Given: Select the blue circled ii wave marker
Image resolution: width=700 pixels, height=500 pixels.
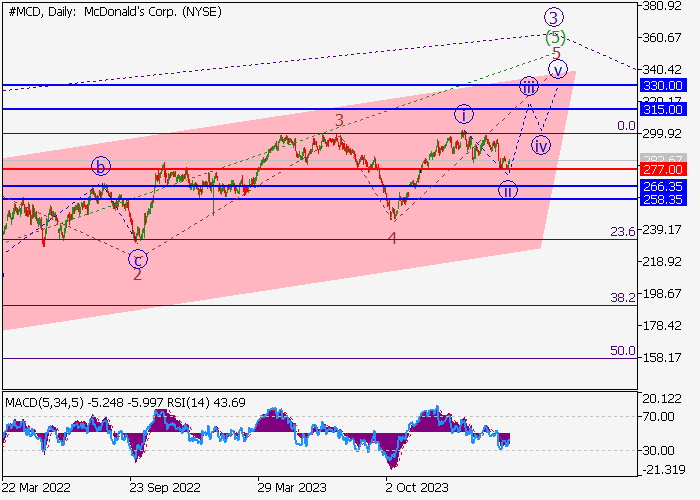Looking at the screenshot, I should coord(508,191).
